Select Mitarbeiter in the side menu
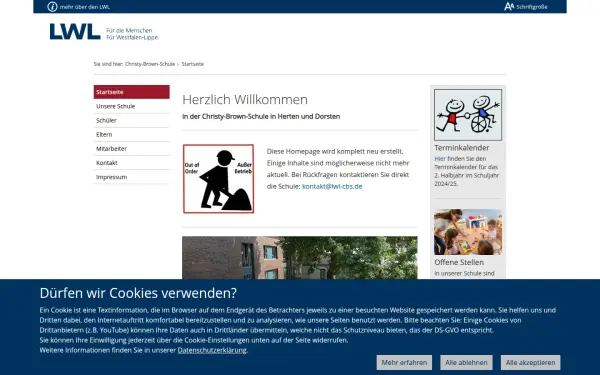 [132, 148]
